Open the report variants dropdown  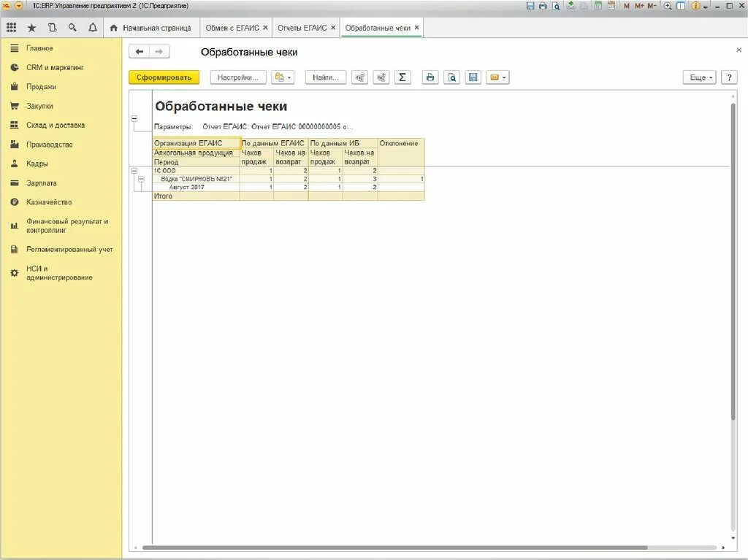pos(283,77)
